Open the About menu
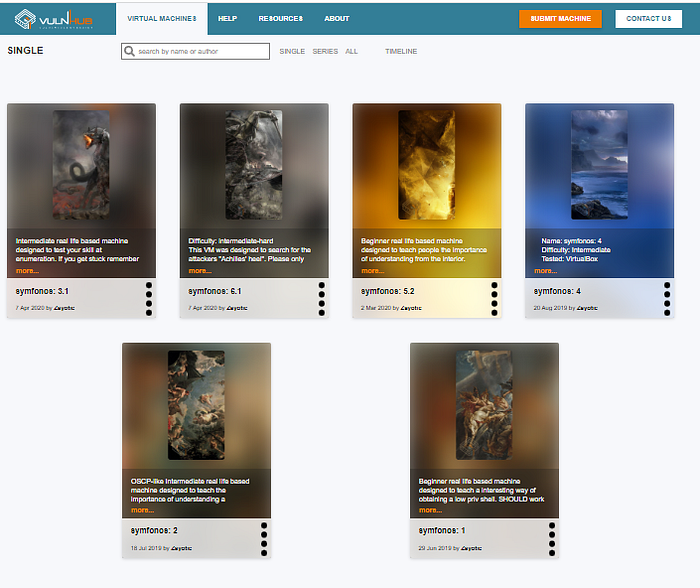 pos(337,19)
